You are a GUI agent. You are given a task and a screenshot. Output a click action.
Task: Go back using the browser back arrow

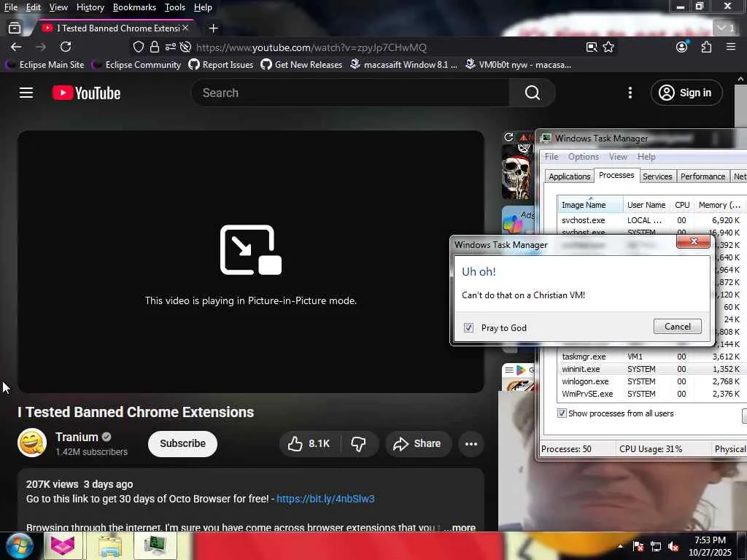(x=16, y=47)
